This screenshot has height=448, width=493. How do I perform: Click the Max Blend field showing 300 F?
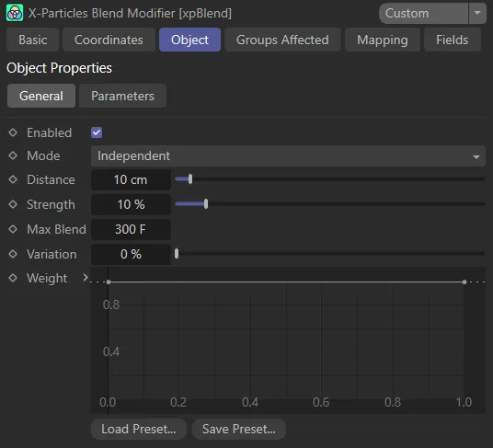pyautogui.click(x=131, y=229)
